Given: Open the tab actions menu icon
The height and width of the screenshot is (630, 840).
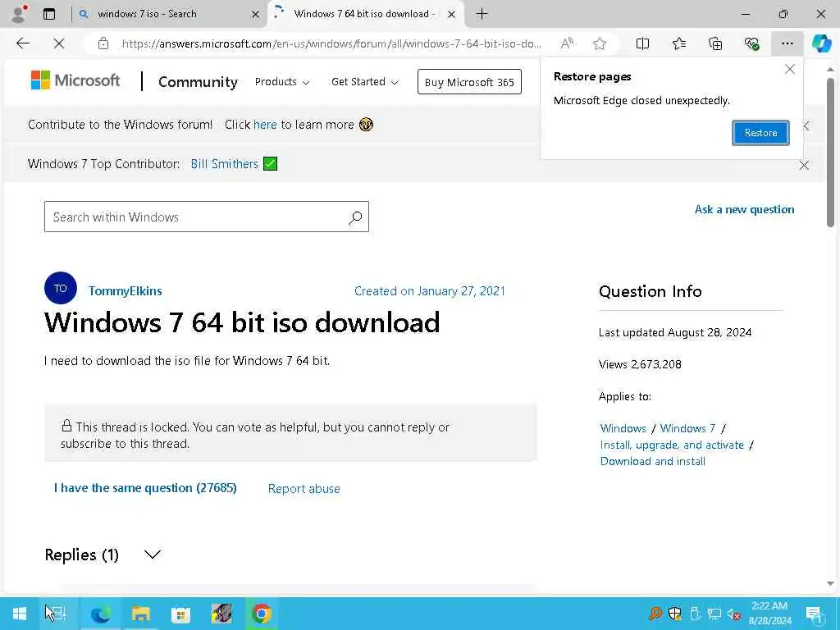Looking at the screenshot, I should coord(49,14).
